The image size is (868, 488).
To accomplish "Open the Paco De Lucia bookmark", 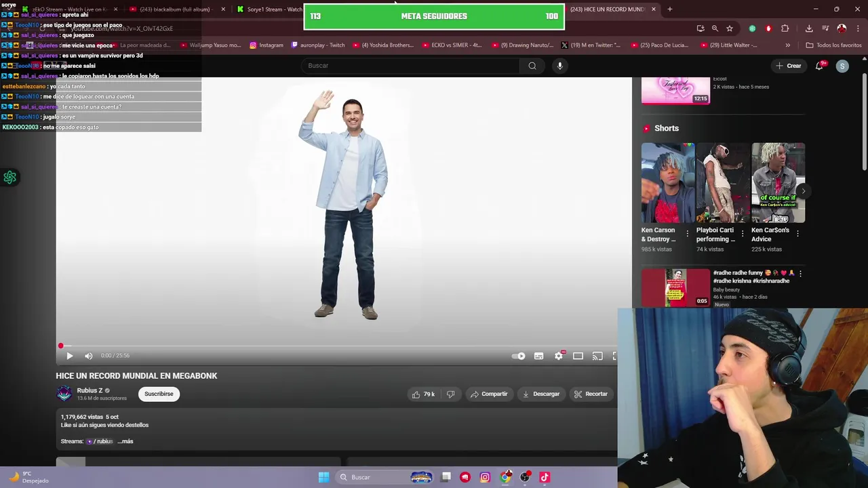I will pos(660,45).
